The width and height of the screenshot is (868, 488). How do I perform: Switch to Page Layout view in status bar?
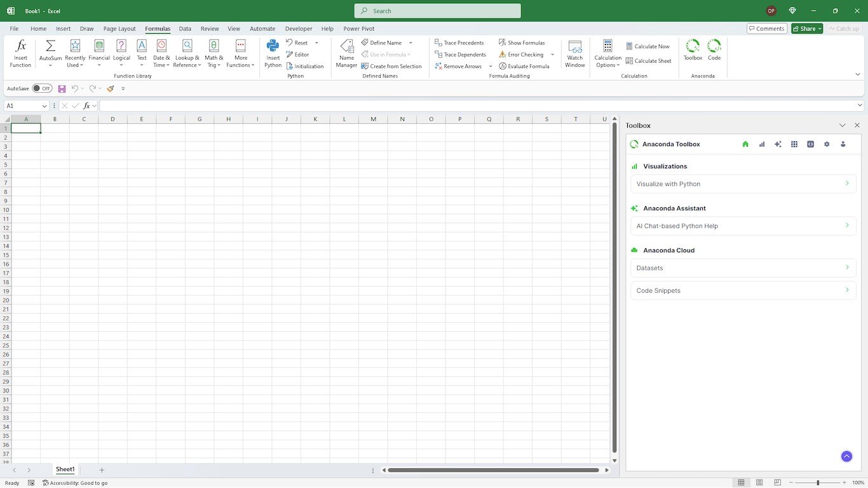tap(759, 483)
